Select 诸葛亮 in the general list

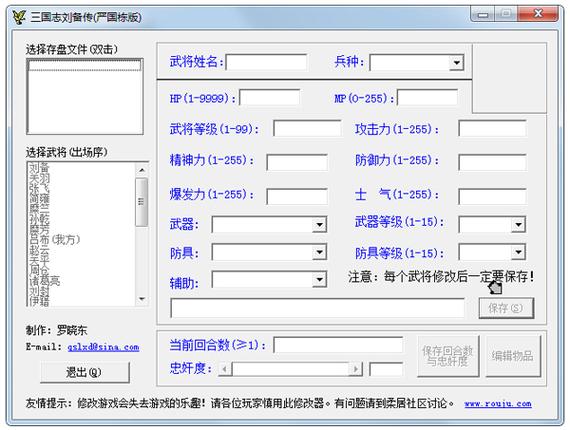point(44,281)
